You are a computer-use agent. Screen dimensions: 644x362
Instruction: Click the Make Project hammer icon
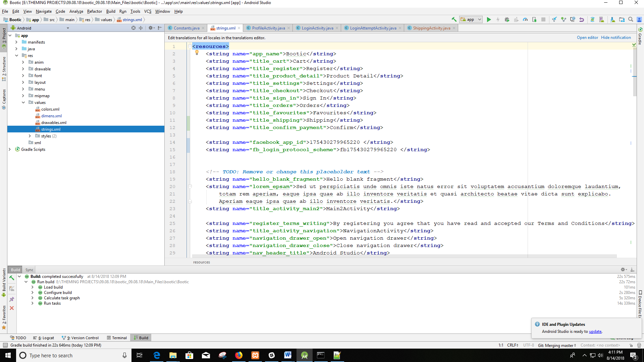click(454, 19)
